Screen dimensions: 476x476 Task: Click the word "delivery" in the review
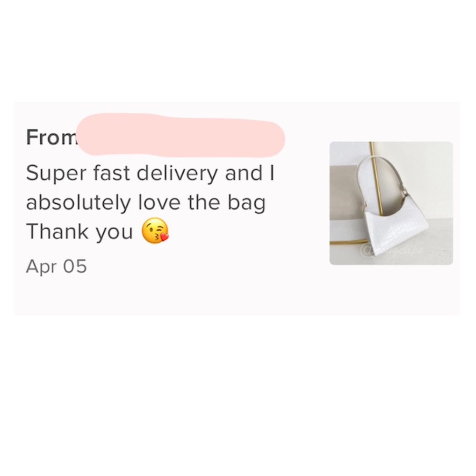177,173
